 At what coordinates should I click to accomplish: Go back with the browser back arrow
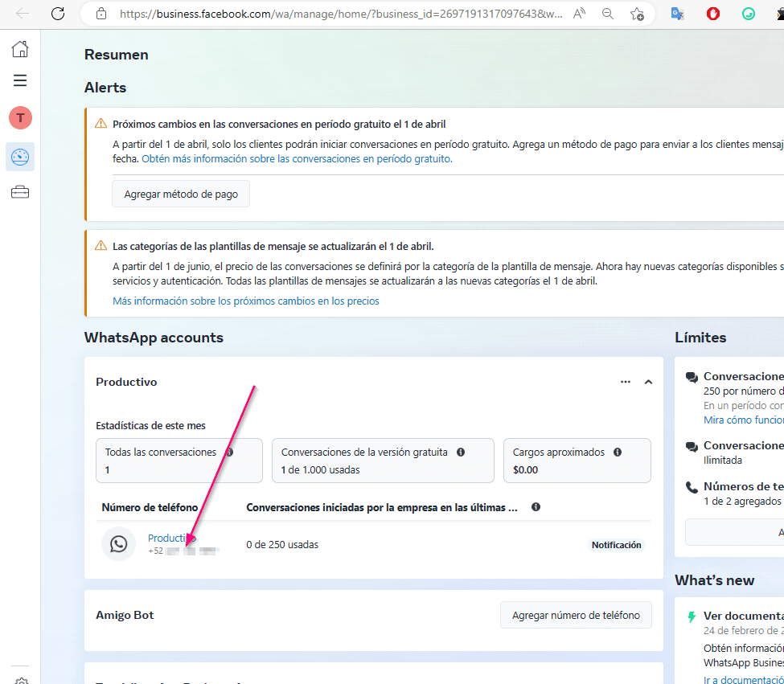tap(22, 14)
